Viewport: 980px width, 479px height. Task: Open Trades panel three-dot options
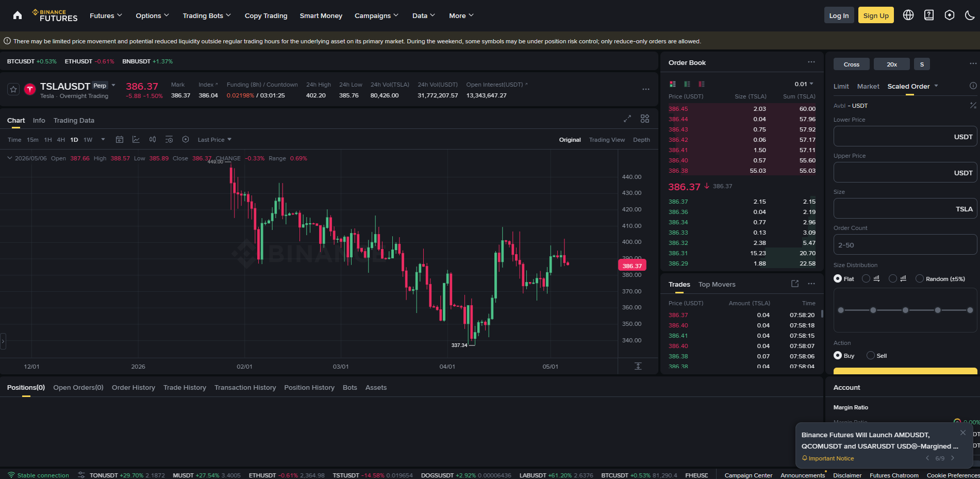click(x=811, y=284)
